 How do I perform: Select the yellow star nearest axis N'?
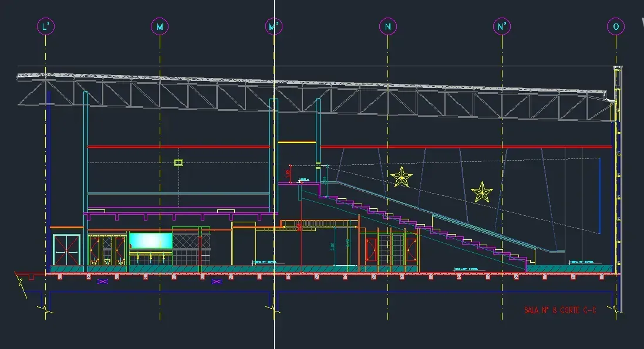(481, 192)
